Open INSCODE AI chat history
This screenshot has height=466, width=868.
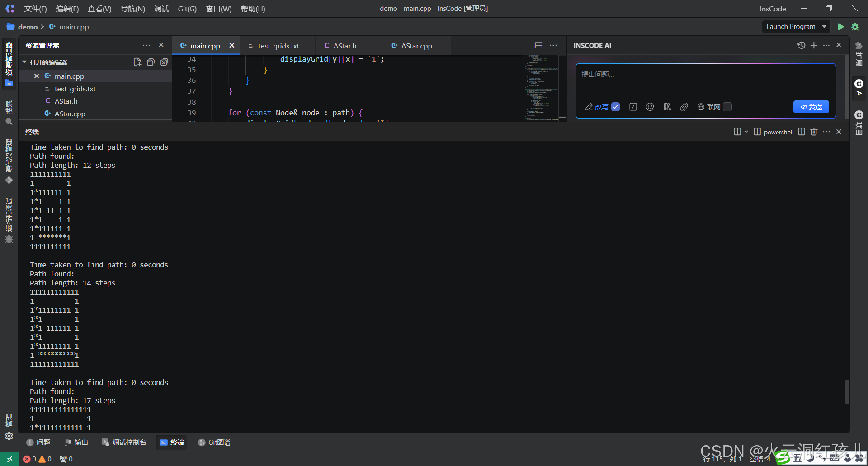point(801,45)
